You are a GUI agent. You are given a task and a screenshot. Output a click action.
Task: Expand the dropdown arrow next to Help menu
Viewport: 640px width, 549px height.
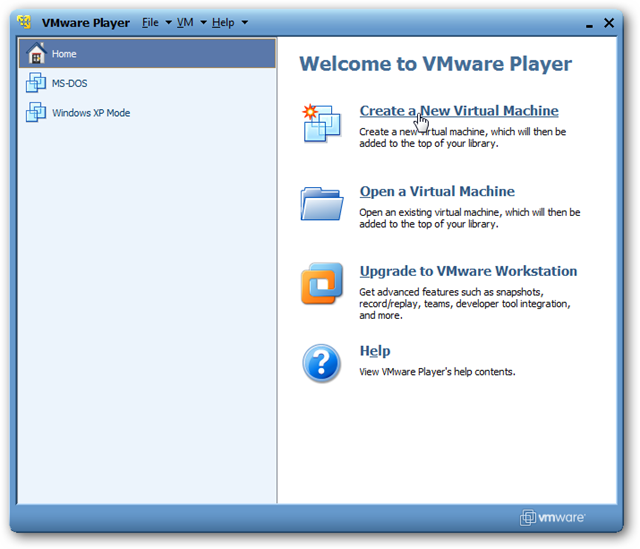[244, 23]
